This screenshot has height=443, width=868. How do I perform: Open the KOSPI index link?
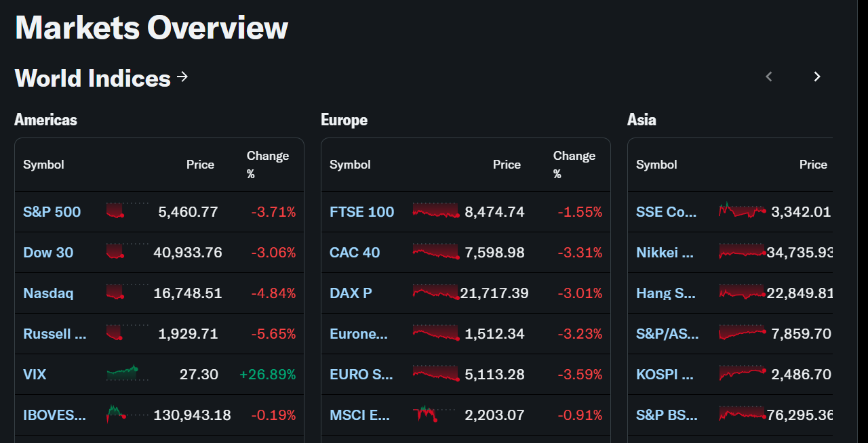click(x=665, y=375)
